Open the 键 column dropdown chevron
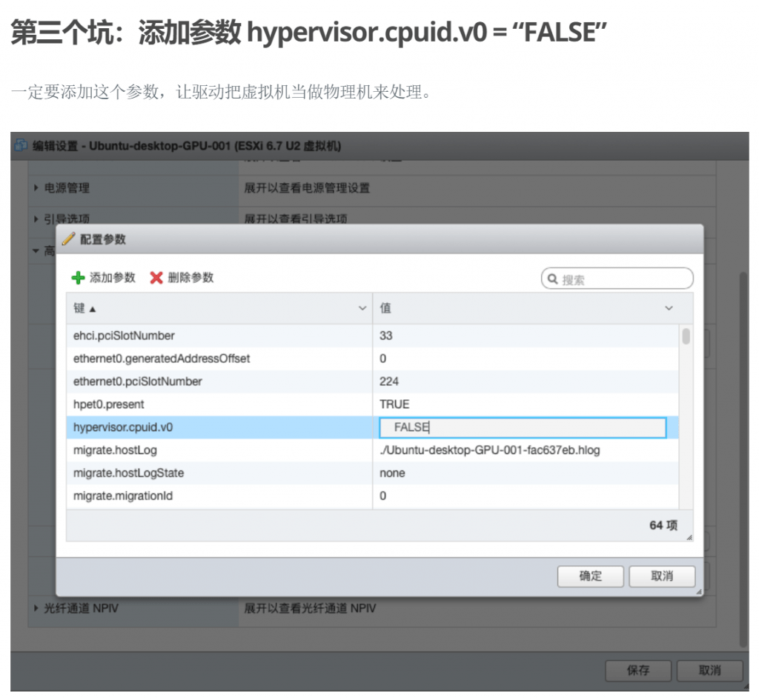 pyautogui.click(x=362, y=308)
